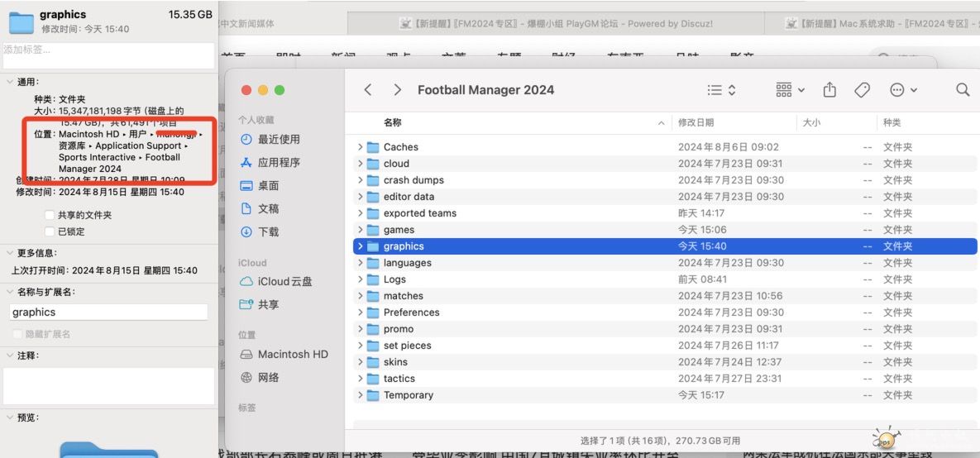Image resolution: width=980 pixels, height=458 pixels.
Task: Click the 添加标签 tags field
Action: pos(108,55)
